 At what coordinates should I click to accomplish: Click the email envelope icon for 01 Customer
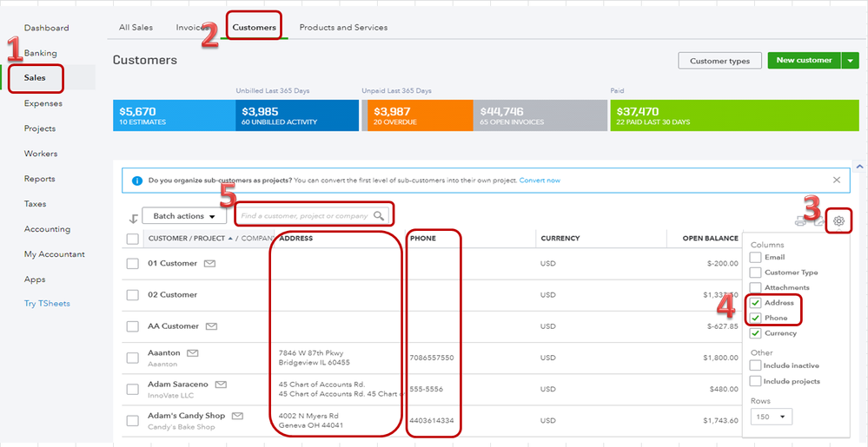[209, 263]
